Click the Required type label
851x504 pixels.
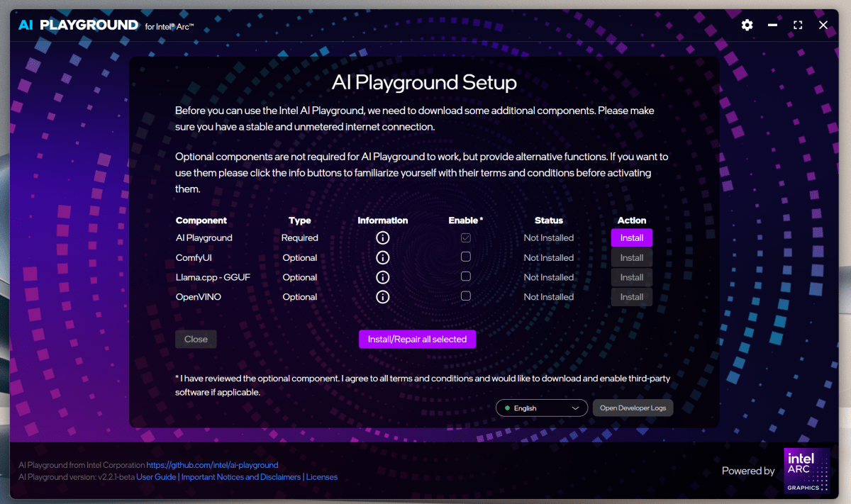tap(300, 238)
